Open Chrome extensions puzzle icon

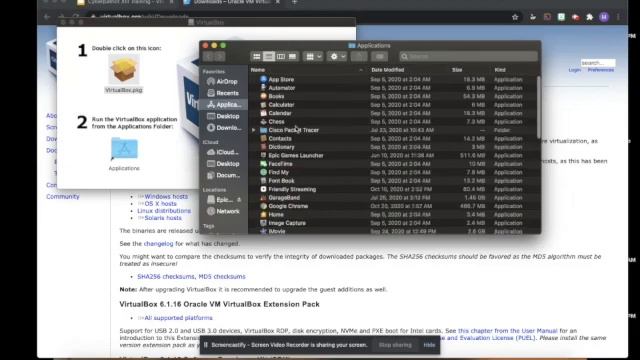[x=589, y=17]
